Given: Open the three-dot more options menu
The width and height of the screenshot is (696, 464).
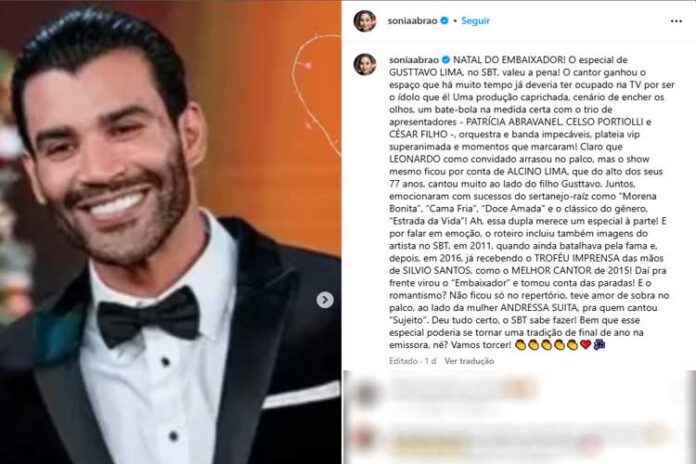Looking at the screenshot, I should 676,21.
